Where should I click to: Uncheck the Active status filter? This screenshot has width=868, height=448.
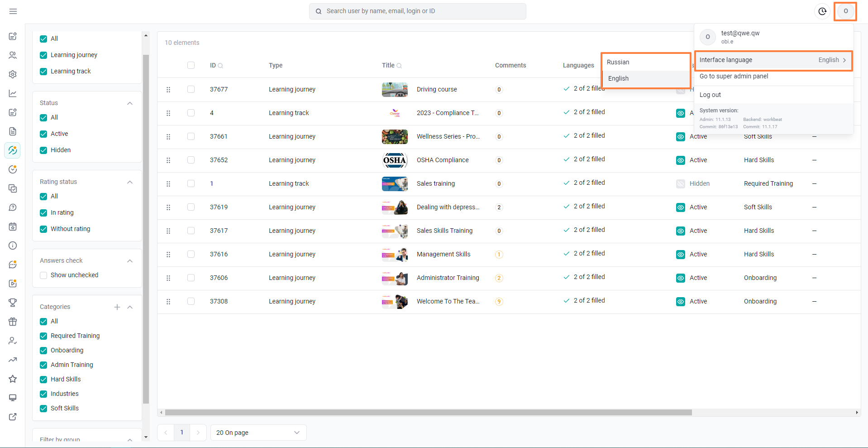(x=43, y=134)
